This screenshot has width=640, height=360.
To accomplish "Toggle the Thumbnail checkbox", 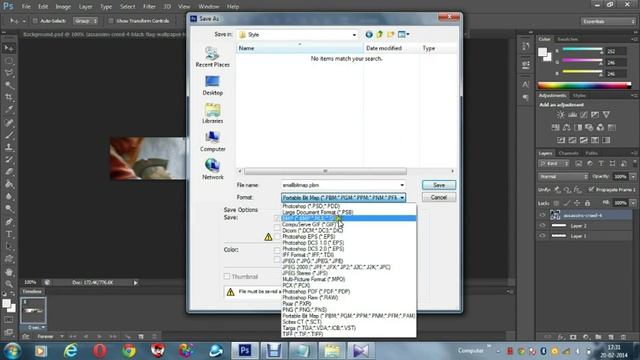I will point(227,276).
